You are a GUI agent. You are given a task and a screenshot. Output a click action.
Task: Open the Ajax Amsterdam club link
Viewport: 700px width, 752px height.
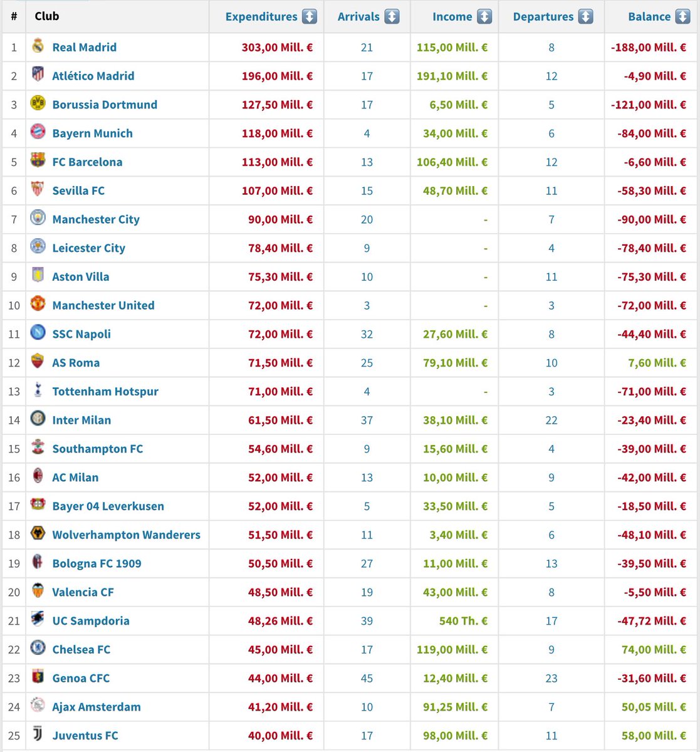(x=97, y=707)
